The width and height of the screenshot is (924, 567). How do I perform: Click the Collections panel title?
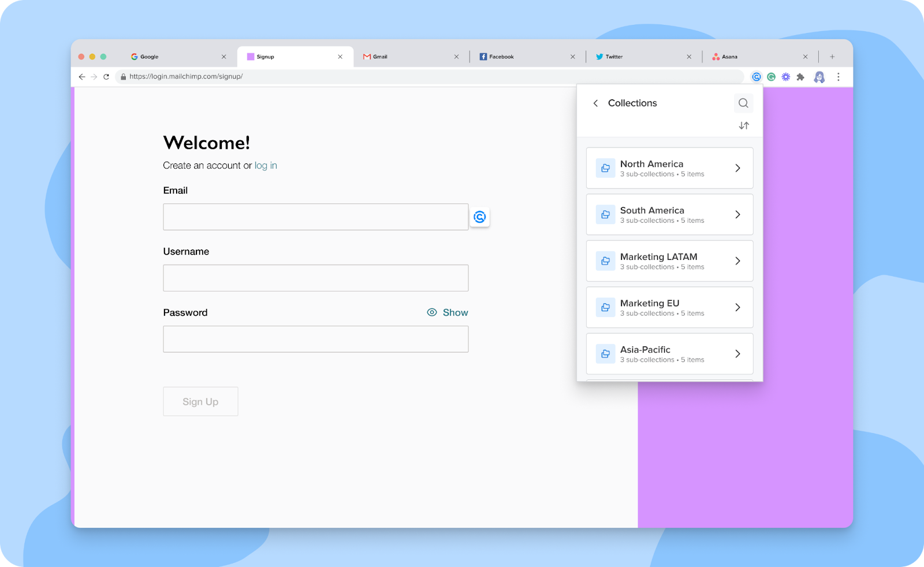[632, 103]
